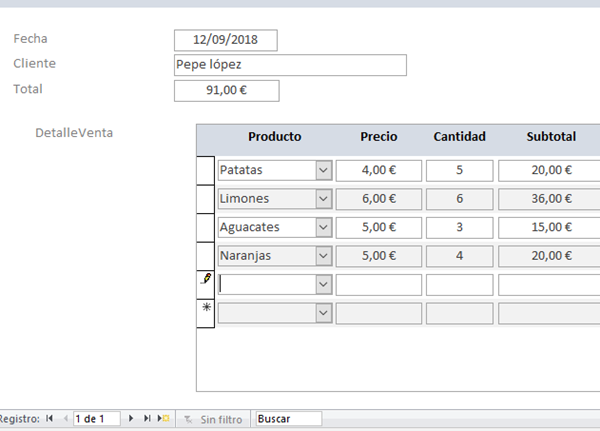600x431 pixels.
Task: Go to next record arrow
Action: point(130,418)
